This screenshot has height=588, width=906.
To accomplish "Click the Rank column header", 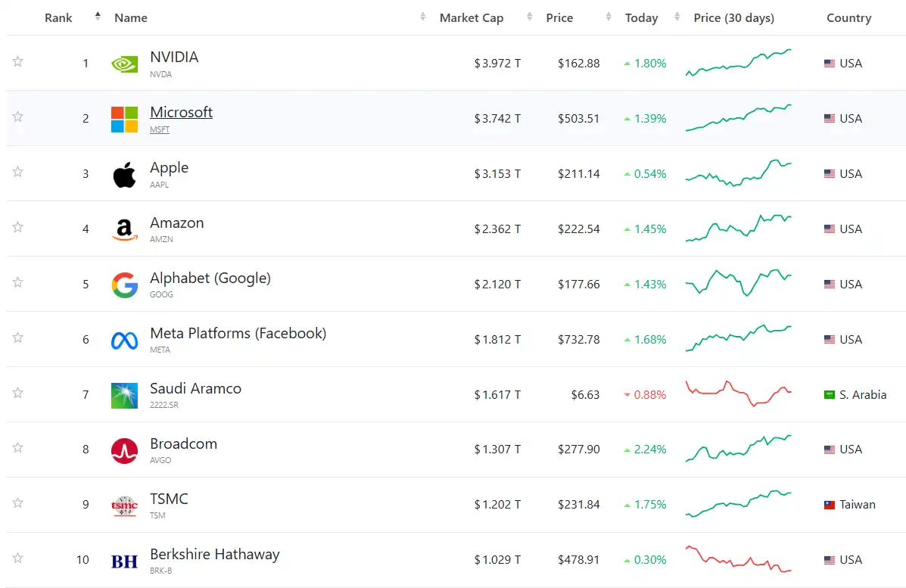I will [58, 18].
